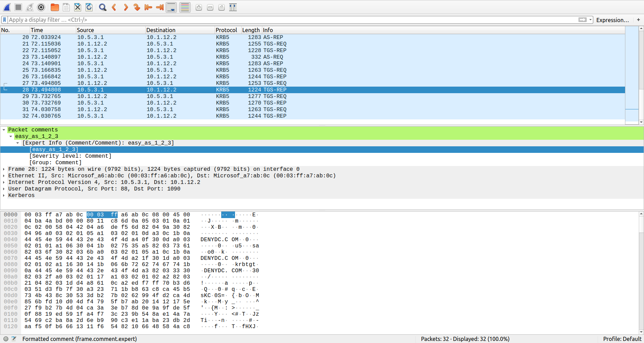
Task: Sort packets by Time column
Action: [x=53, y=30]
